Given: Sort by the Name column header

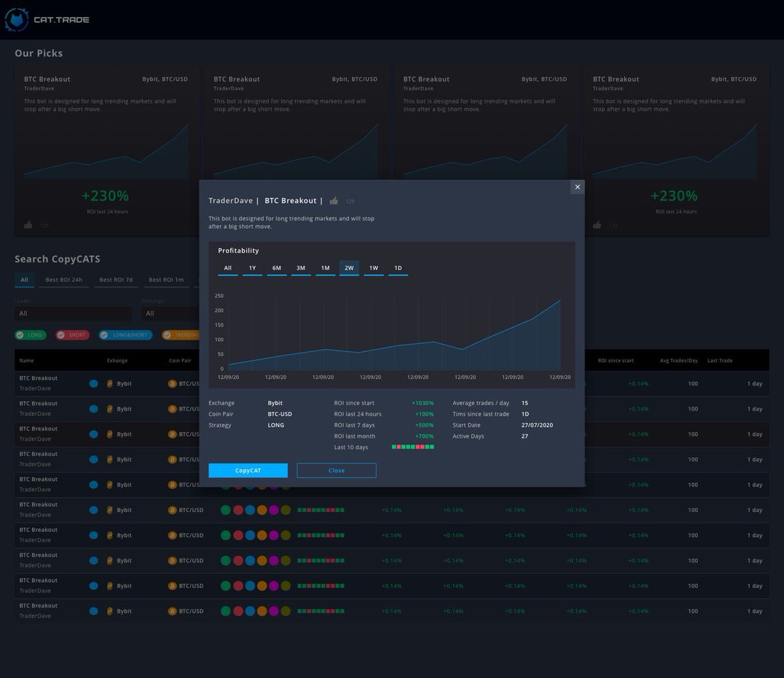Looking at the screenshot, I should [x=26, y=361].
